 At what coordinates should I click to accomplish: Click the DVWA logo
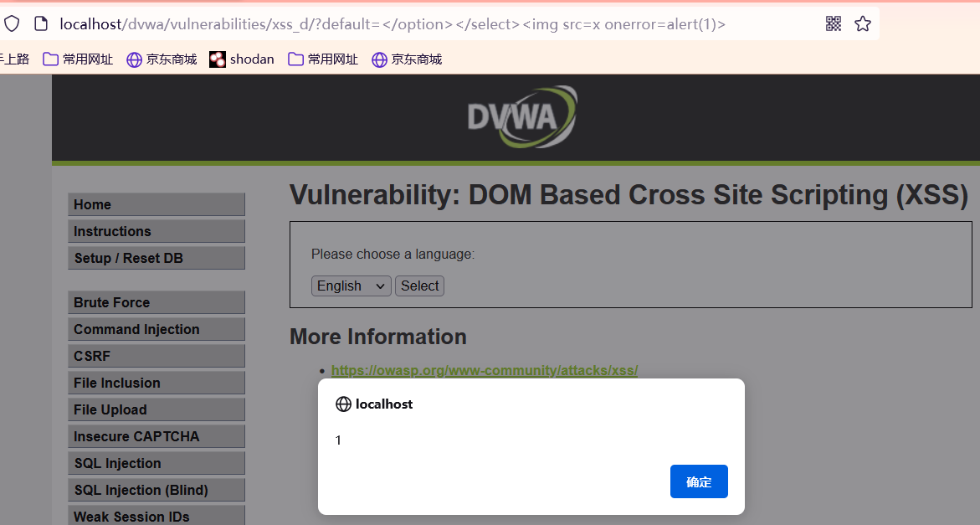(x=521, y=117)
